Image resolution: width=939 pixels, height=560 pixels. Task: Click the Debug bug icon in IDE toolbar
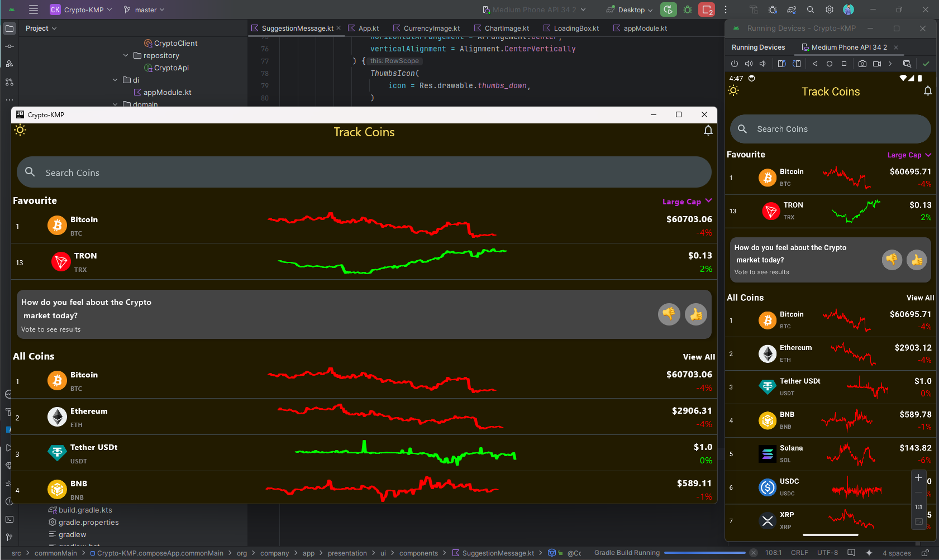(688, 9)
